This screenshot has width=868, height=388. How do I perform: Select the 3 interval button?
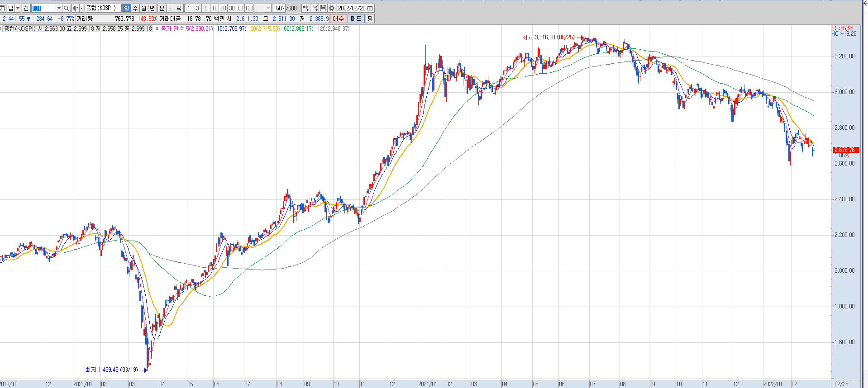(197, 8)
